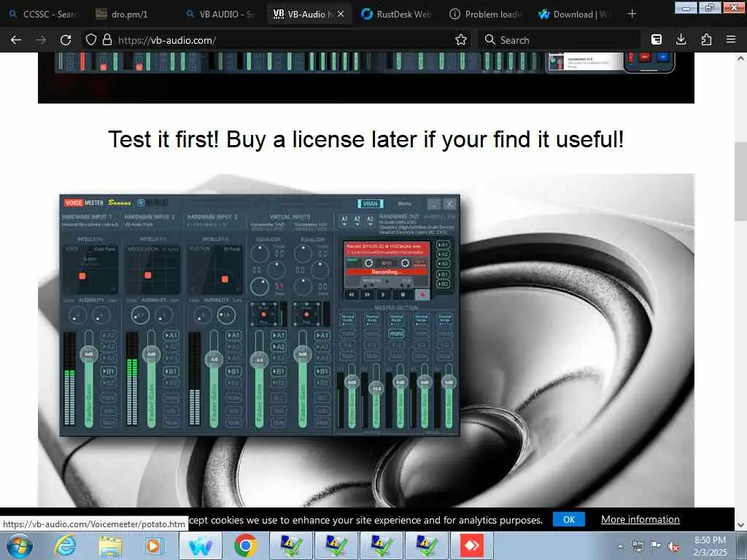Screen dimensions: 747x560
Task: Toggle the highlighted mono button in master section
Action: click(x=396, y=334)
